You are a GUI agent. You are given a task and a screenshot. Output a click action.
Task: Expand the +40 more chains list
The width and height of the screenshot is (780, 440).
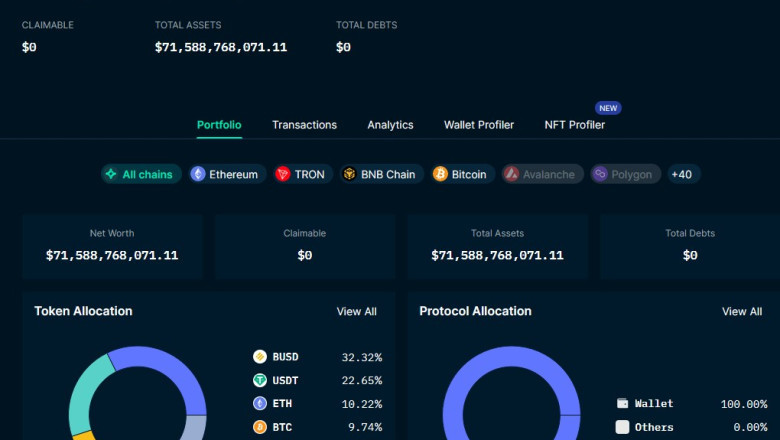683,174
